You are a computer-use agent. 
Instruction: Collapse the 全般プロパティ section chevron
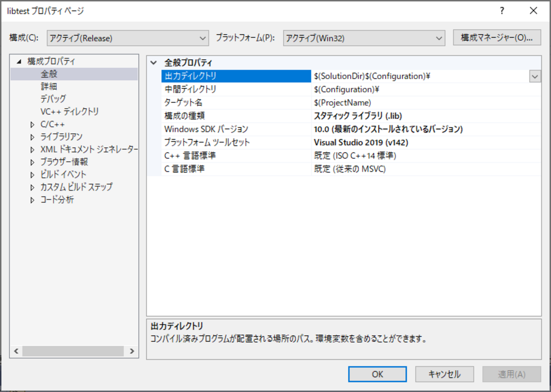(154, 63)
